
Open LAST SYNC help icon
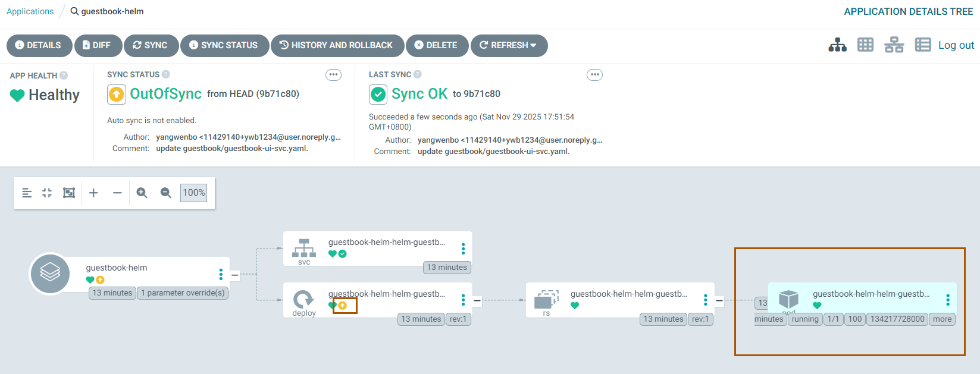418,74
